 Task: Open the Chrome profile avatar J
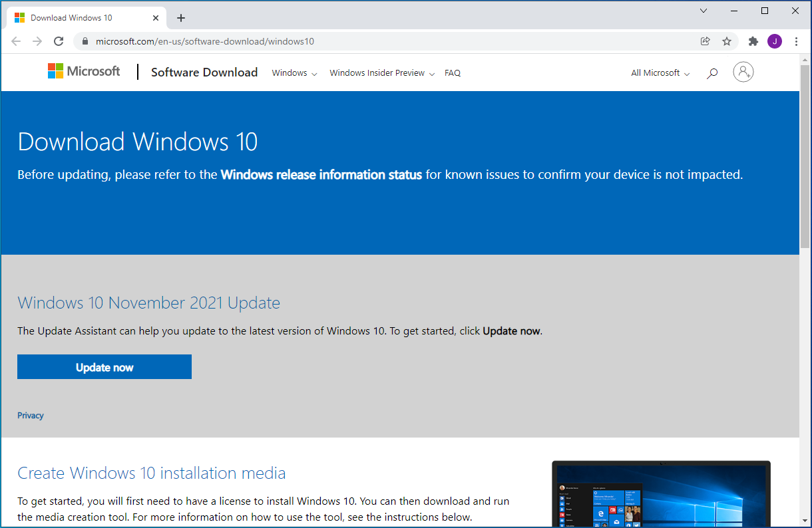coord(775,41)
